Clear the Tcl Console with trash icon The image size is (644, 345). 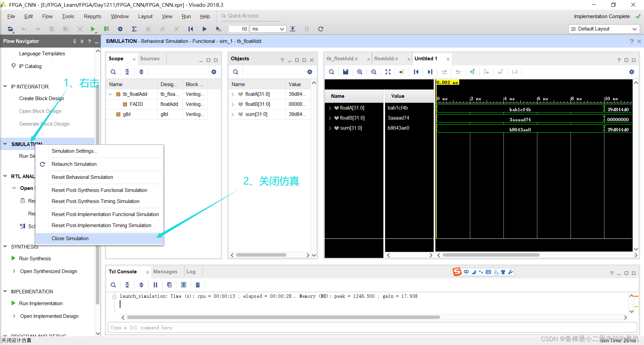[198, 285]
